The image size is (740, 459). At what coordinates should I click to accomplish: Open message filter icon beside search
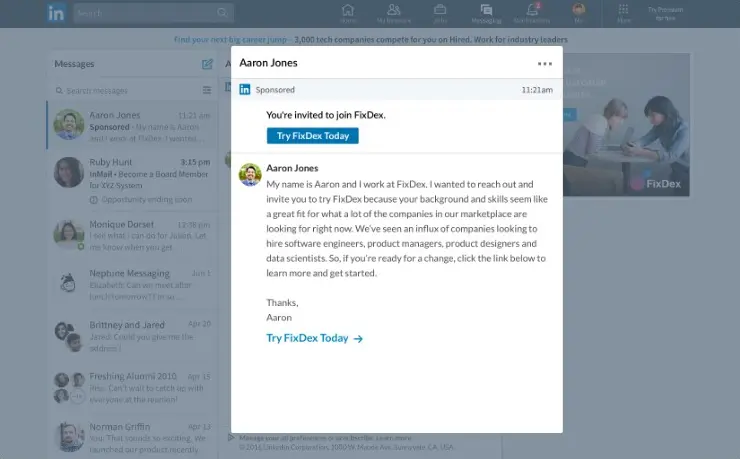pos(207,90)
